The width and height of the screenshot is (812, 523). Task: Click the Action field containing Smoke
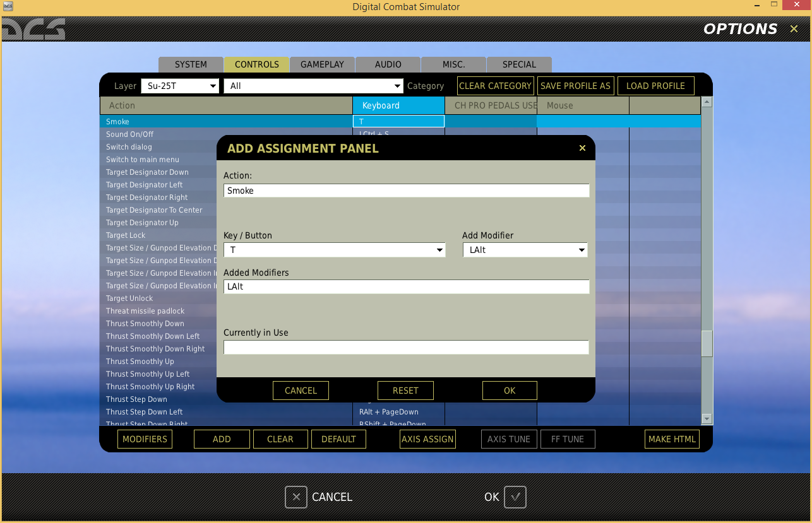[407, 191]
